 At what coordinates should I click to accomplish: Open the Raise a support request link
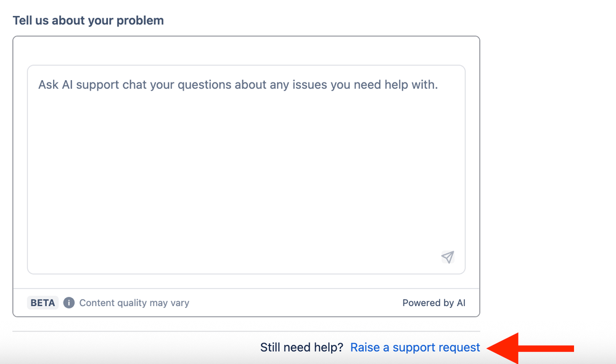[x=415, y=347]
